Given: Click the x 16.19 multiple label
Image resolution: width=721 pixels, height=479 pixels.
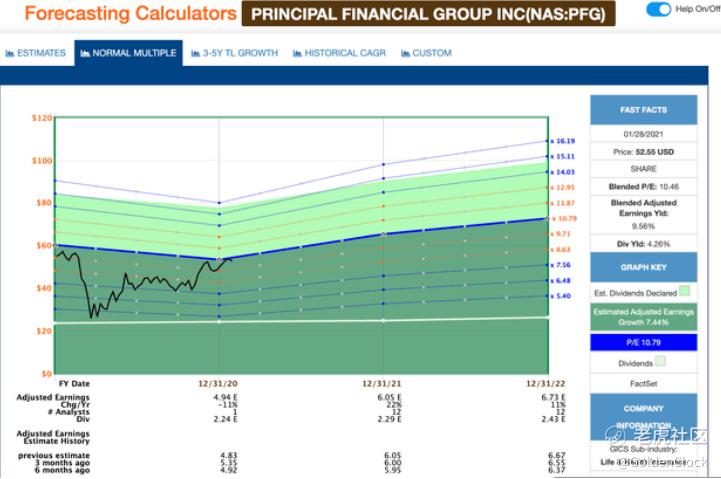Looking at the screenshot, I should [x=562, y=141].
